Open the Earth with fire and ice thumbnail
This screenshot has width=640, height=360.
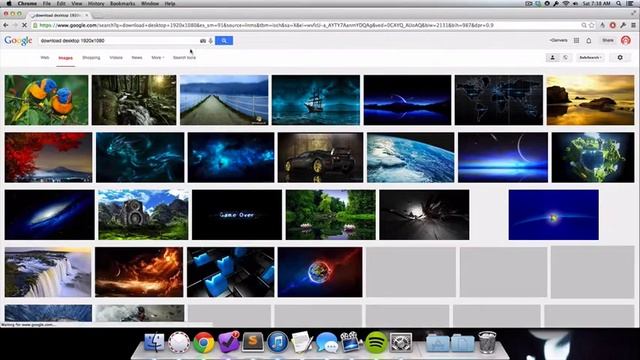point(320,272)
